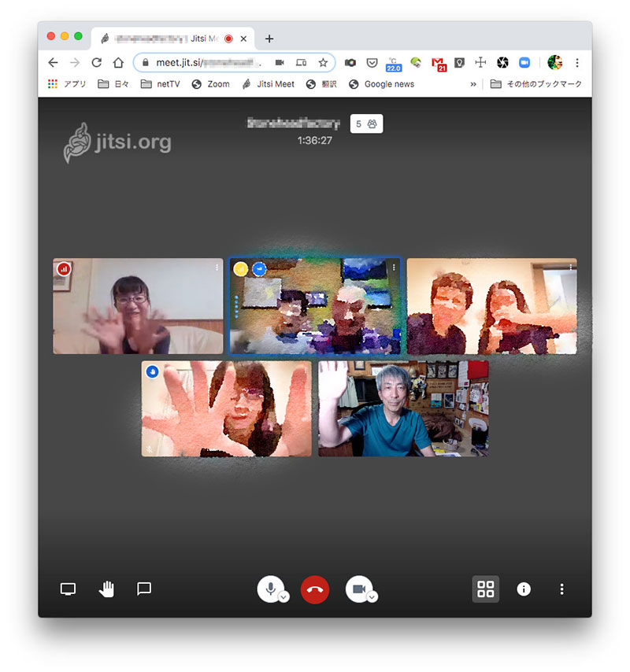This screenshot has height=672, width=630.
Task: Open the participants count badge
Action: tap(366, 124)
